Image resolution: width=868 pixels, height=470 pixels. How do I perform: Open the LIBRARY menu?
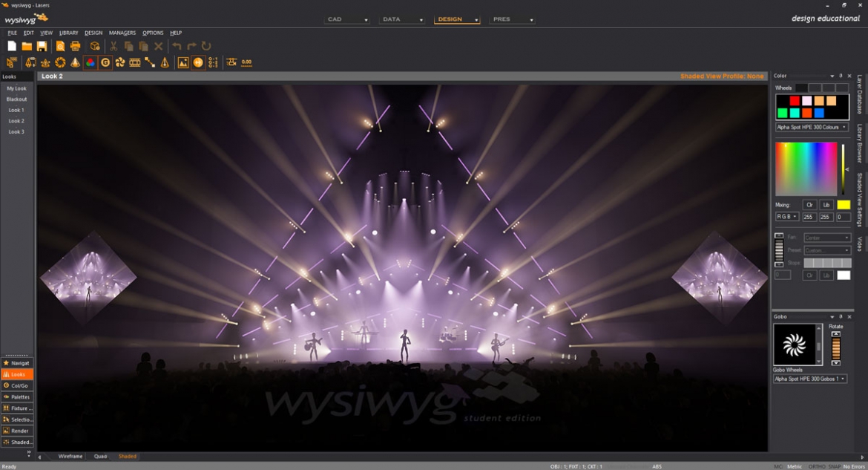(69, 33)
